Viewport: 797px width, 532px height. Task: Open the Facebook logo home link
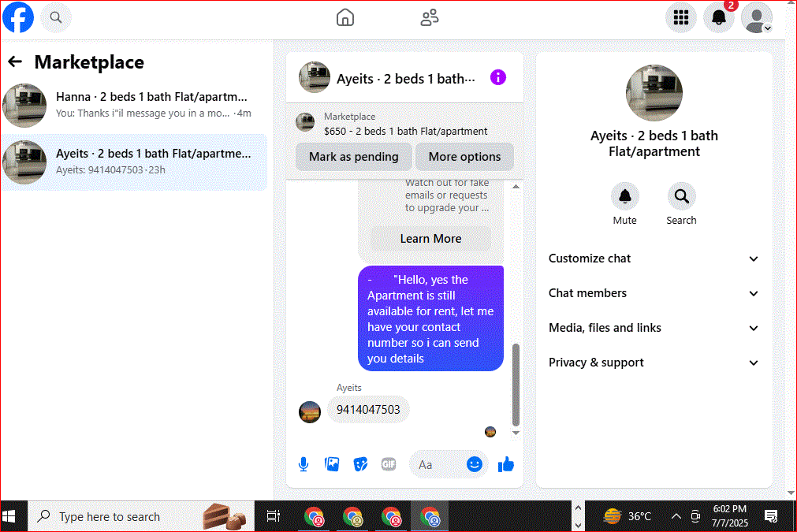(18, 17)
